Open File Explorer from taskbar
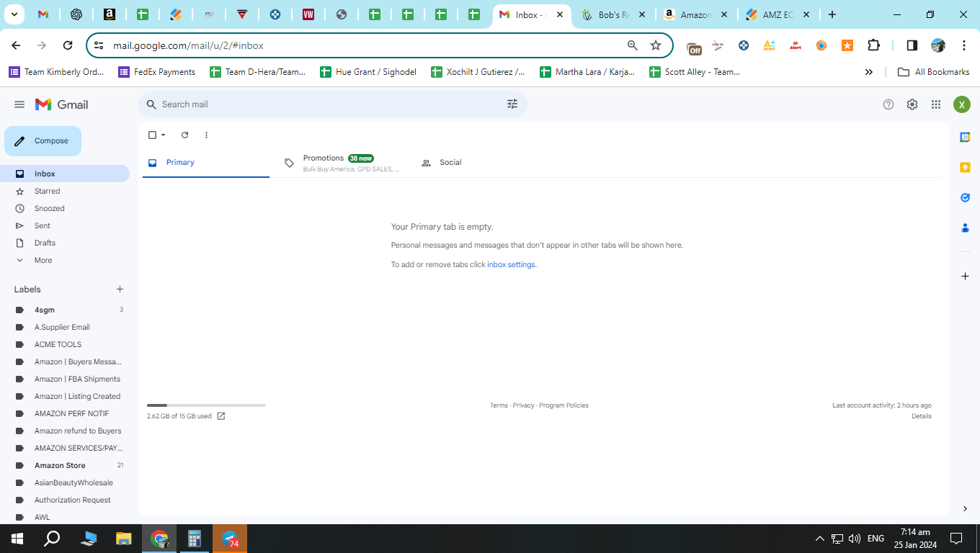The image size is (980, 553). [124, 539]
